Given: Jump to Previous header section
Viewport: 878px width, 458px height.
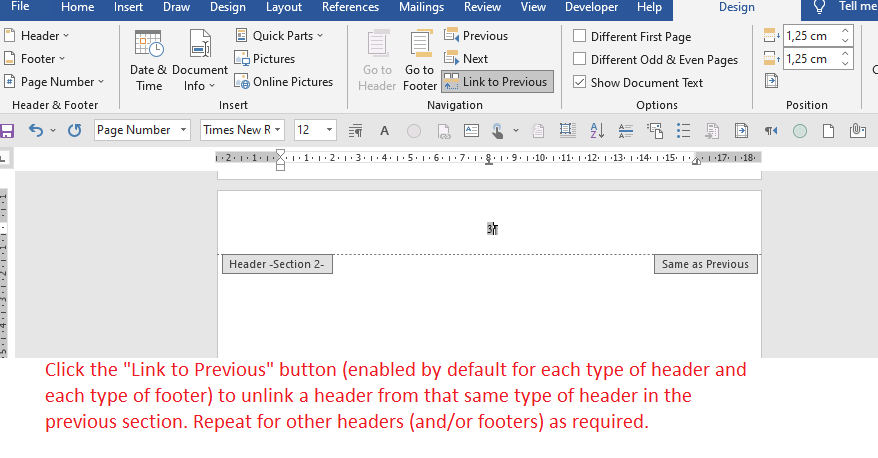Looking at the screenshot, I should pyautogui.click(x=476, y=35).
